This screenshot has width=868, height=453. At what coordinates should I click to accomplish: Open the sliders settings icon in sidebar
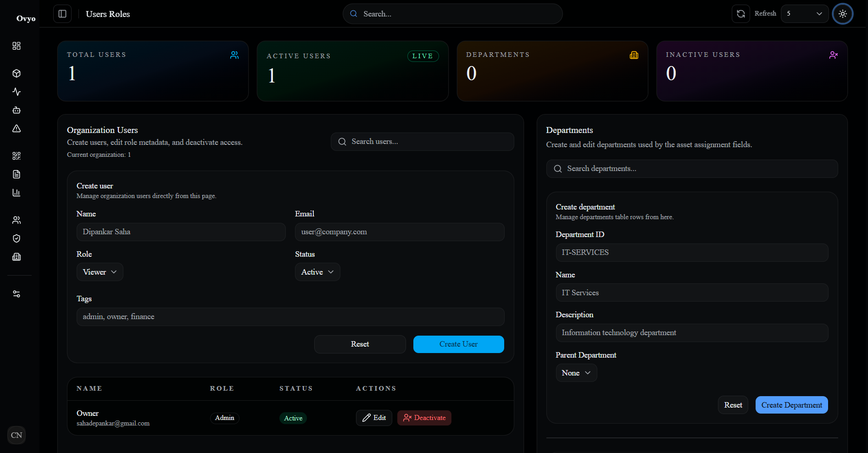pyautogui.click(x=17, y=294)
